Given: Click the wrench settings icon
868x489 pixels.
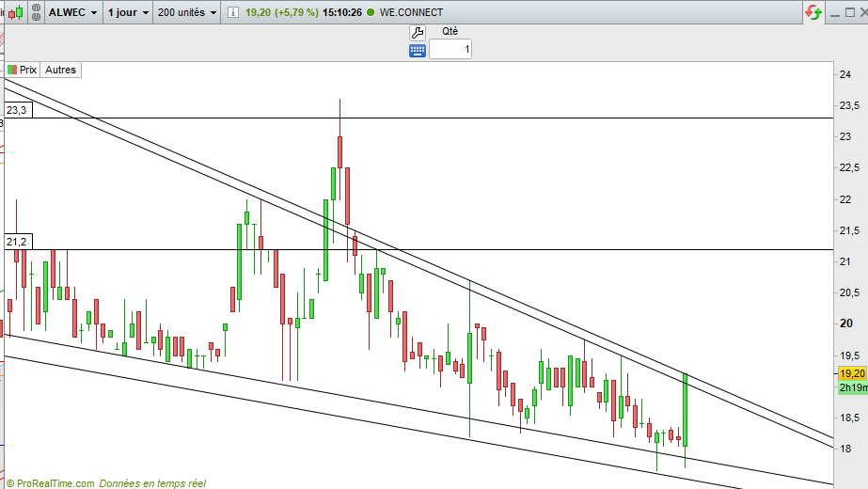Looking at the screenshot, I should [x=418, y=33].
